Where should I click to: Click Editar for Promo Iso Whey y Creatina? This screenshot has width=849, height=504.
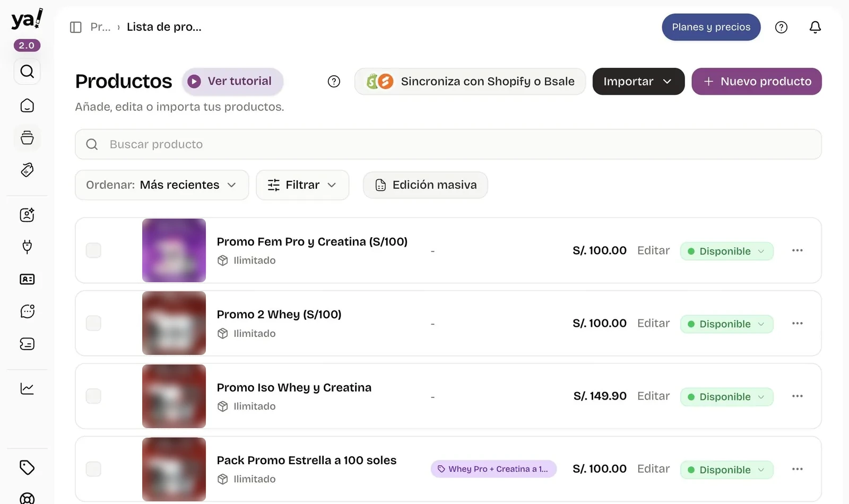[653, 396]
